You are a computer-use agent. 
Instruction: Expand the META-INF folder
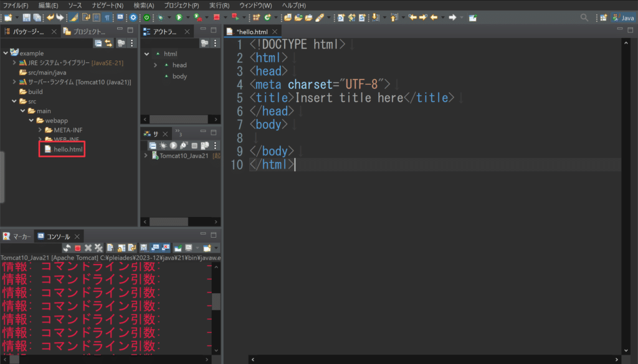(x=40, y=130)
